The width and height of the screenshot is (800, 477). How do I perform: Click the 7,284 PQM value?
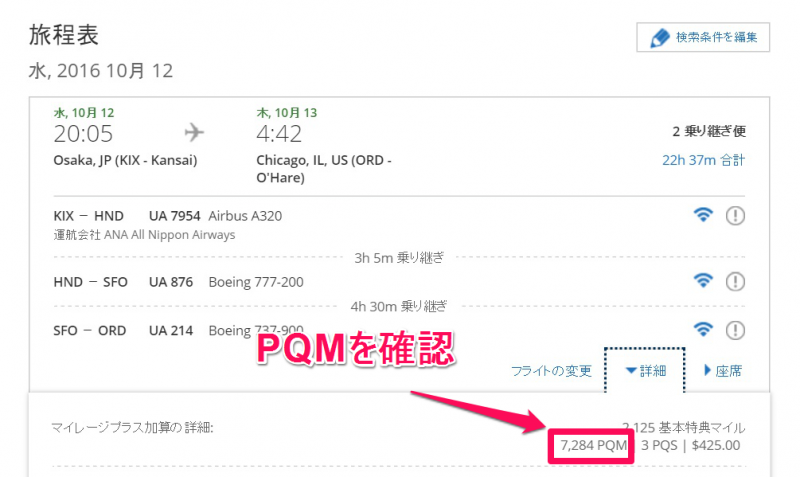tap(594, 445)
